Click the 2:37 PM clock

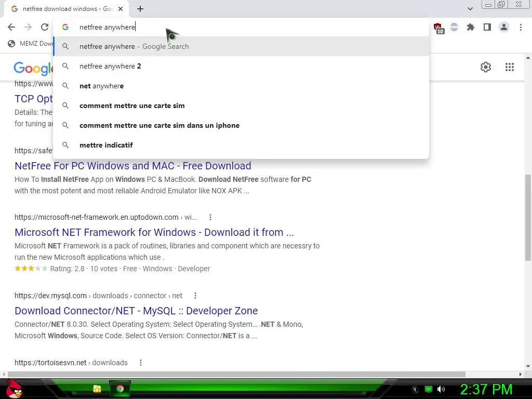pyautogui.click(x=486, y=389)
